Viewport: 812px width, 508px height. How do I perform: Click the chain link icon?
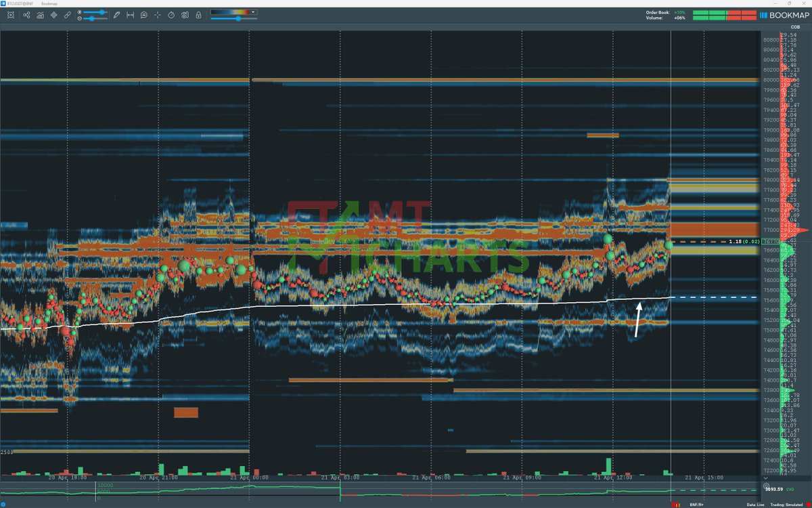click(x=68, y=14)
